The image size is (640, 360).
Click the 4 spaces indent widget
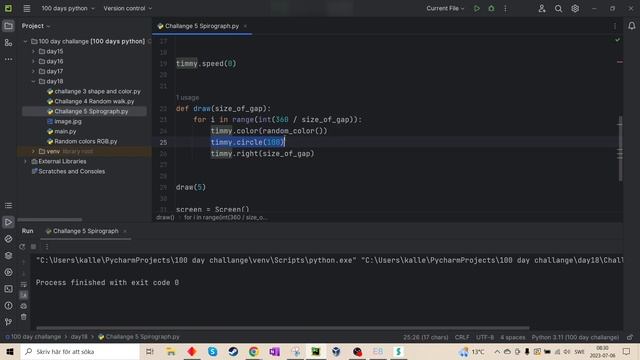coord(513,337)
